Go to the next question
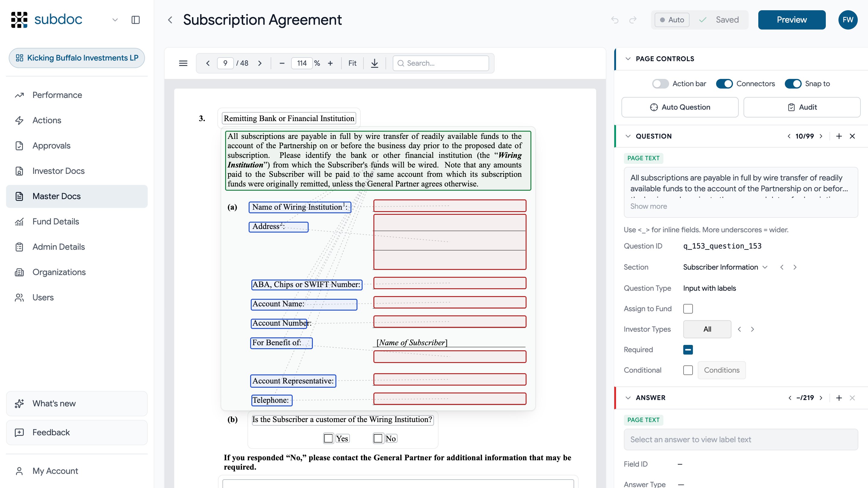 coord(821,136)
